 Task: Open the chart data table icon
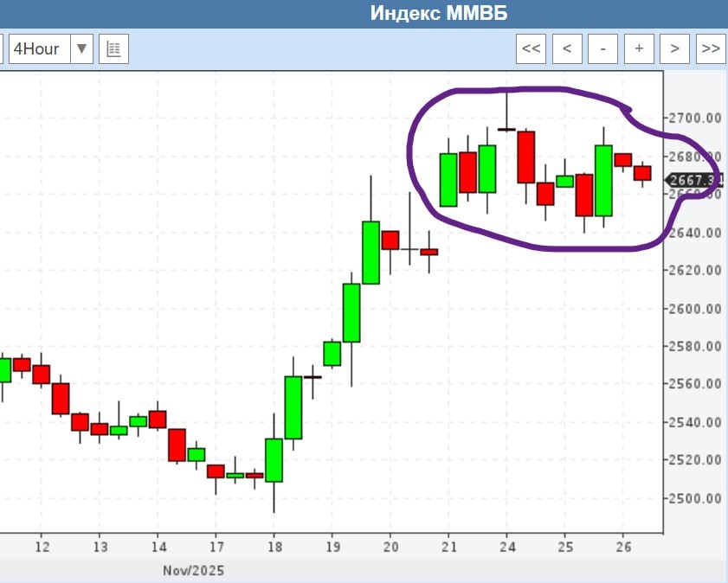point(113,48)
